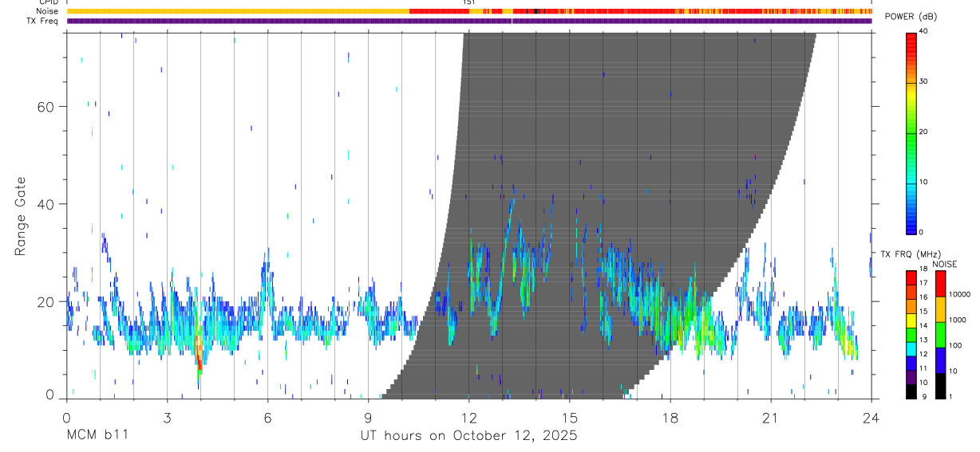This screenshot has width=980, height=452.
Task: Click the 'NOISE' legend title
Action: pyautogui.click(x=945, y=264)
